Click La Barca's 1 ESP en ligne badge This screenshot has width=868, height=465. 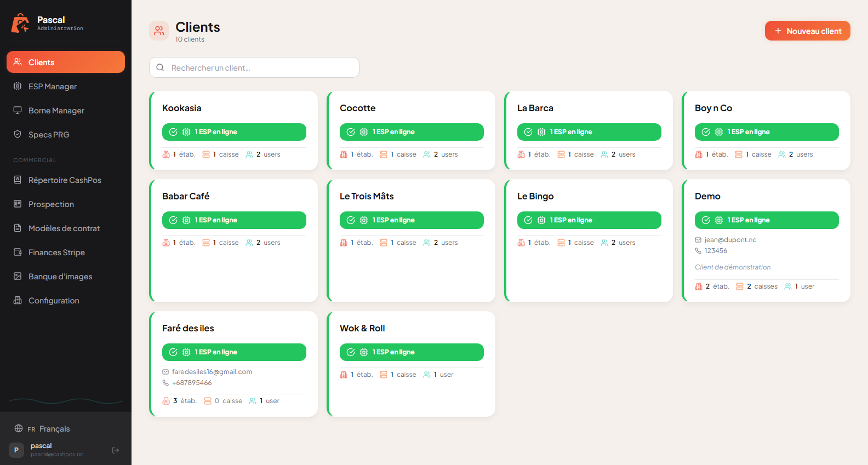[589, 132]
